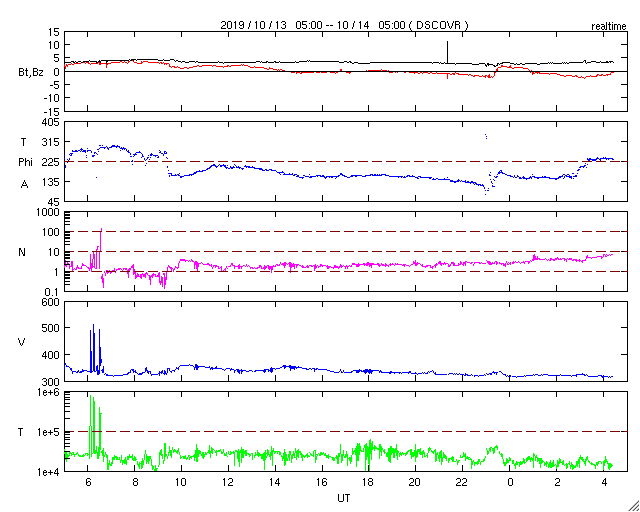
Task: Click the 'Bt,Bz' axis label
Action: pyautogui.click(x=31, y=74)
